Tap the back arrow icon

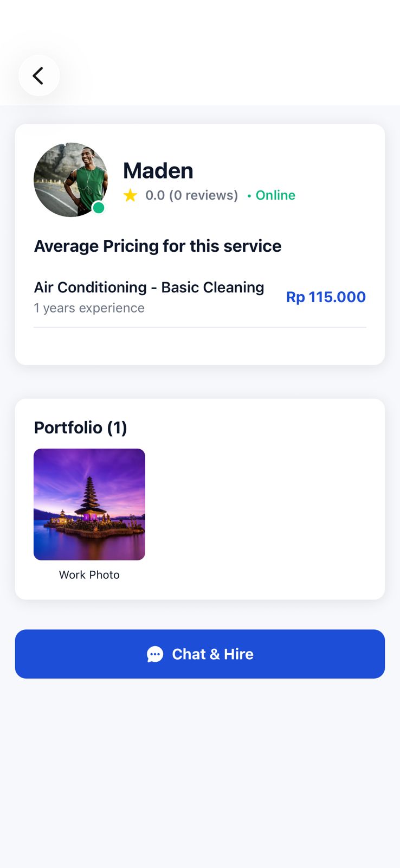pos(38,75)
